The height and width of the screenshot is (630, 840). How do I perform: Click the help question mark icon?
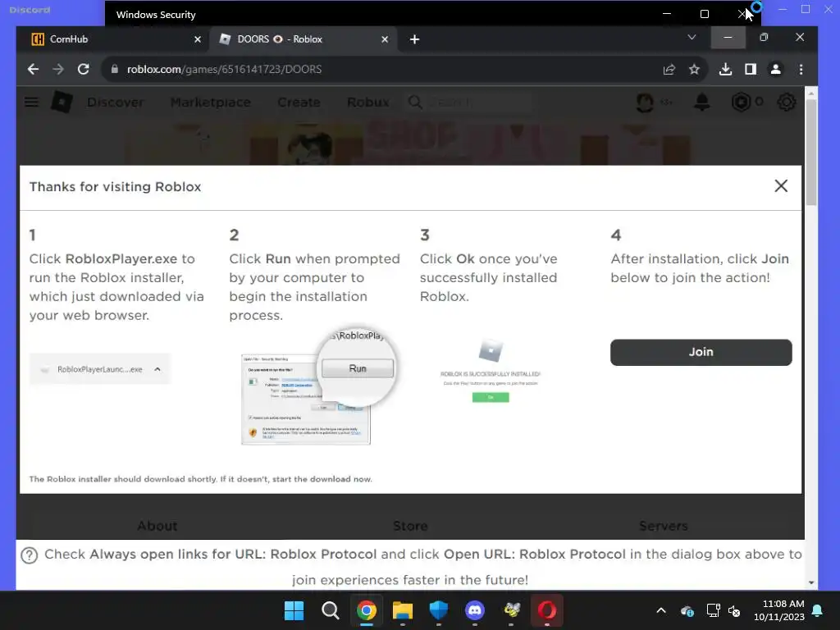(30, 555)
